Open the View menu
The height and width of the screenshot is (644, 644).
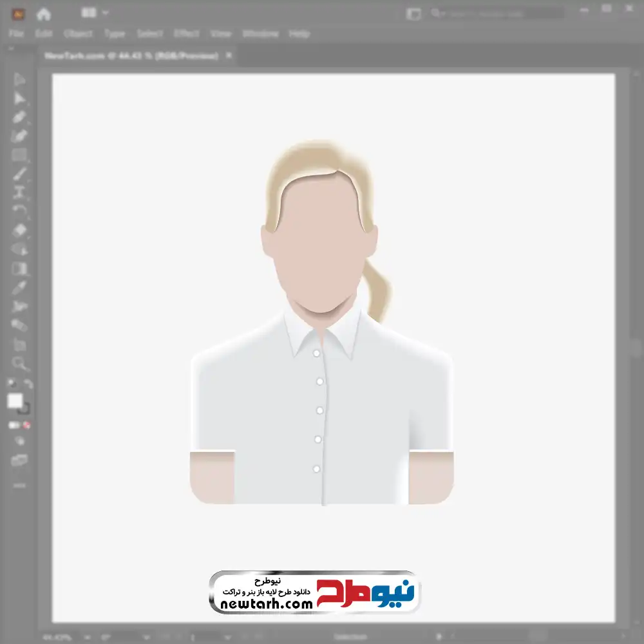coord(221,33)
